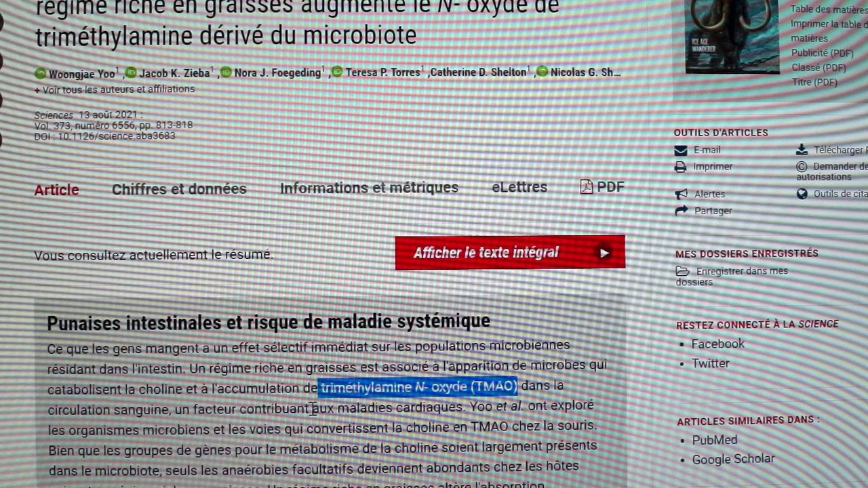Click the E-mail envelope icon
This screenshot has height=488, width=868.
click(x=681, y=150)
